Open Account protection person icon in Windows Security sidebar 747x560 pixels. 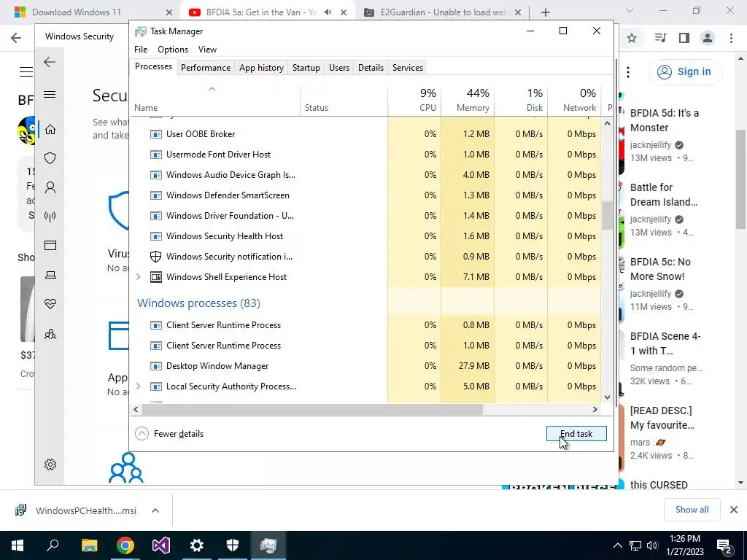pyautogui.click(x=50, y=187)
